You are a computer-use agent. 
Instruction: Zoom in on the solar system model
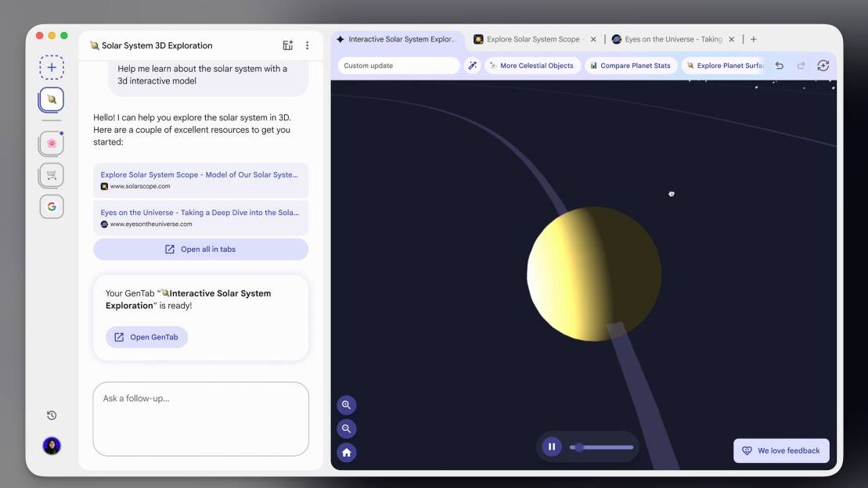[346, 405]
